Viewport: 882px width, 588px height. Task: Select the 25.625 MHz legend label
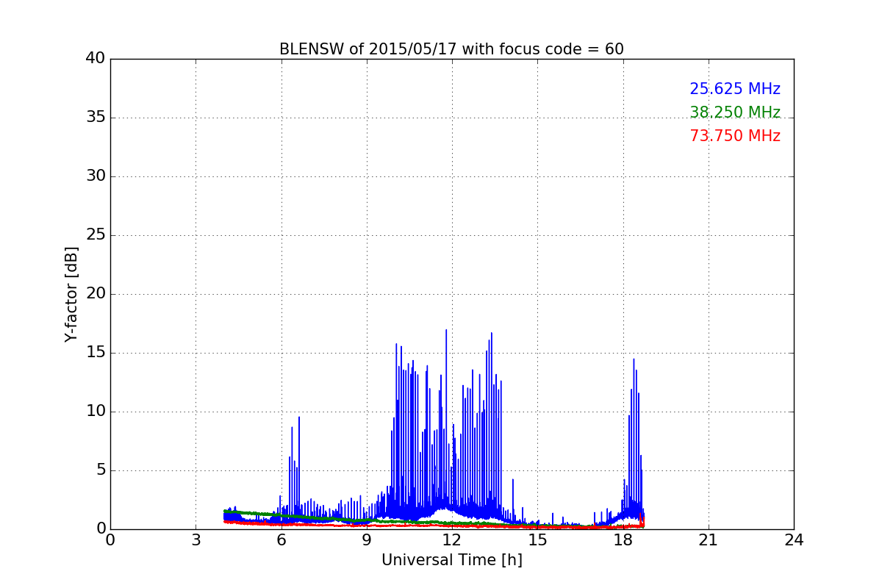click(x=735, y=89)
